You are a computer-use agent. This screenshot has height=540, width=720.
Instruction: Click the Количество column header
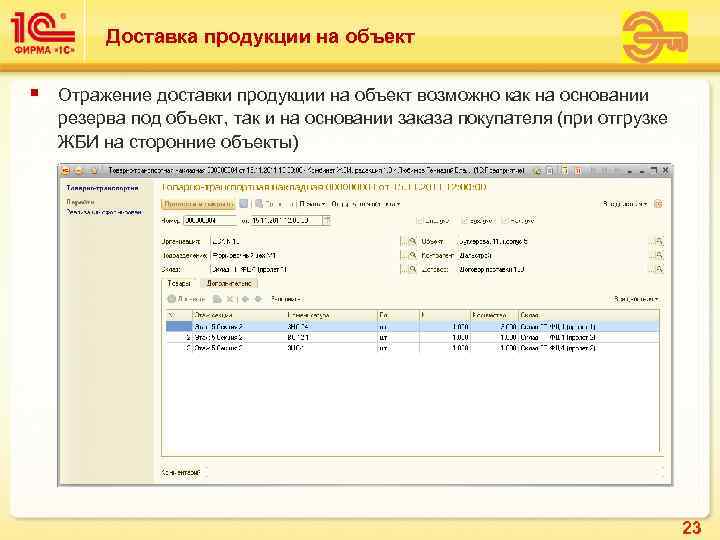(495, 315)
